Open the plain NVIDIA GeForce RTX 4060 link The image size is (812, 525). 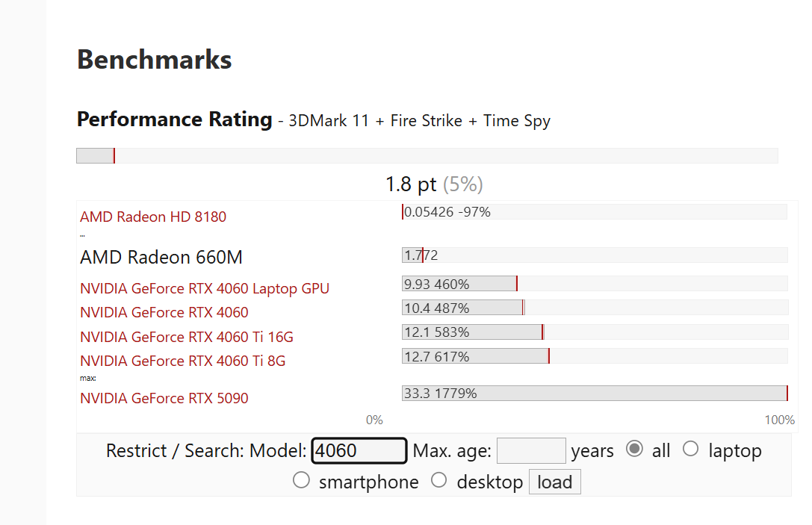[x=164, y=312]
